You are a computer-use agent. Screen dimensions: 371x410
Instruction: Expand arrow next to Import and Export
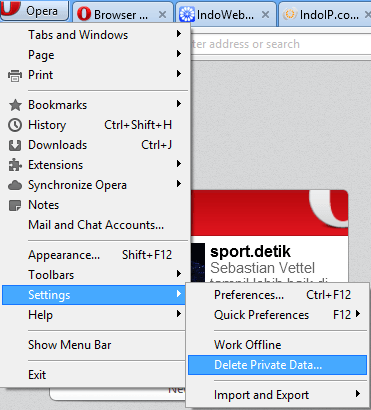coord(358,394)
